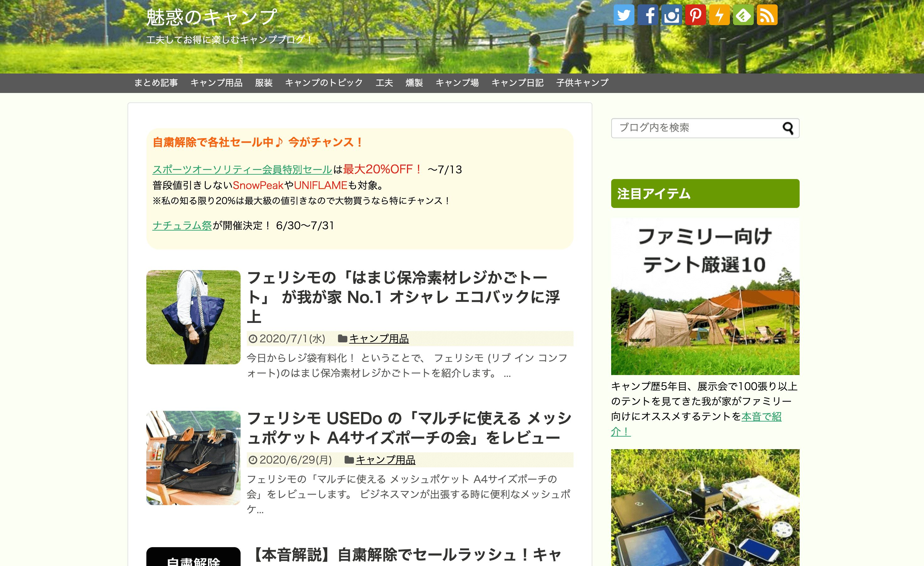
Task: Go to キャンプ場 menu item
Action: pos(457,83)
